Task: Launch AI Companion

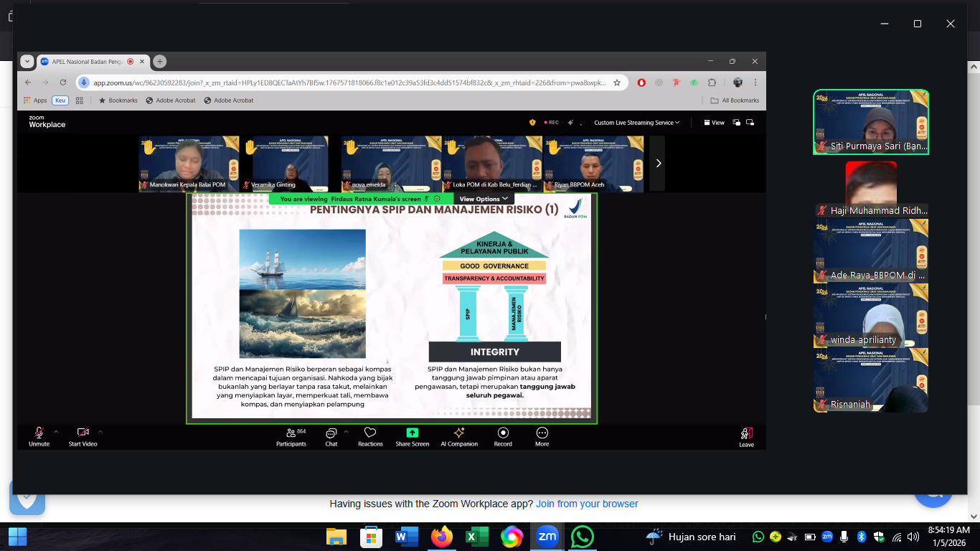Action: coord(459,436)
